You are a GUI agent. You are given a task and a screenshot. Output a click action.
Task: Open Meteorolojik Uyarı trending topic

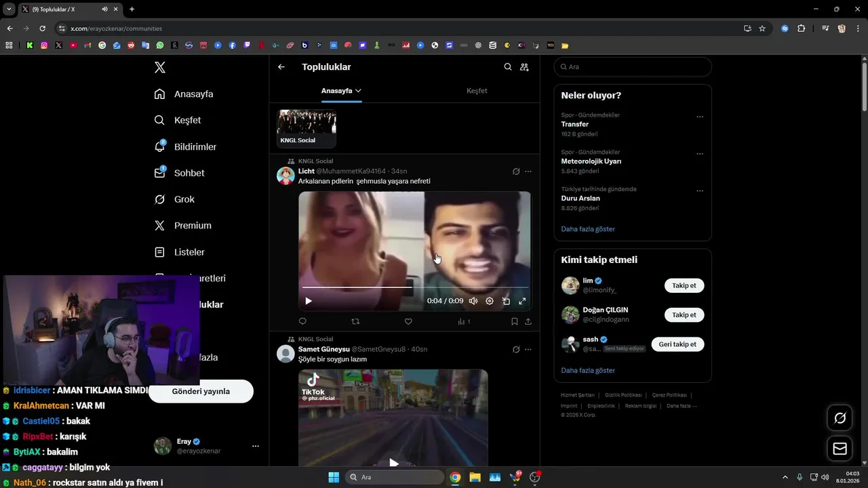click(591, 161)
